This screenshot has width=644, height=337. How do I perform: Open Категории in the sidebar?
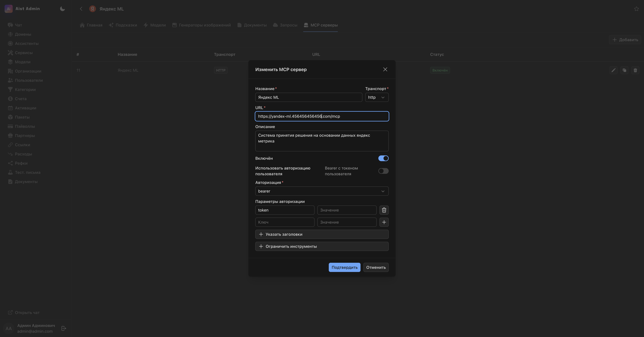point(22,90)
